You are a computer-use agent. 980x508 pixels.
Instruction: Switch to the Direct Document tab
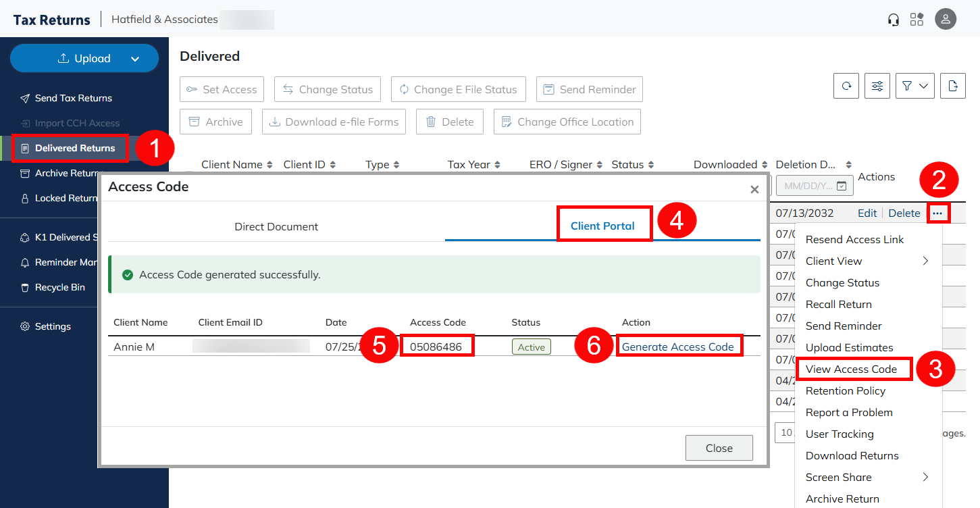[276, 226]
